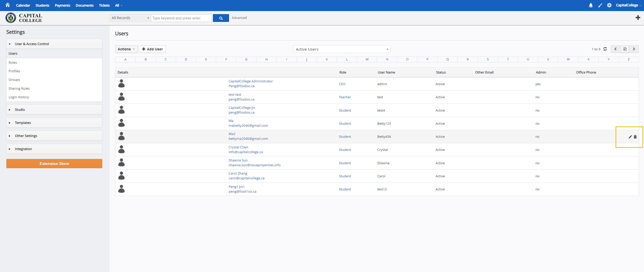Click the Capital College logo
This screenshot has width=644, height=272.
pos(24,18)
